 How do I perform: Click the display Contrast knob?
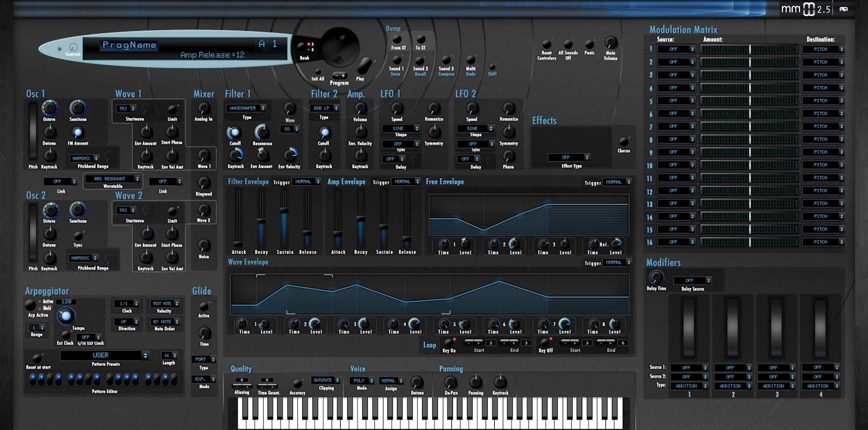73,47
